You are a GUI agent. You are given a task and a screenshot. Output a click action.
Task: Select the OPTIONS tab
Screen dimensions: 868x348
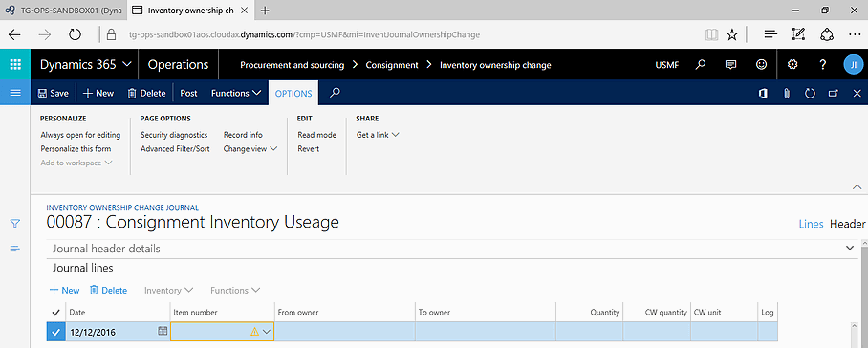pyautogui.click(x=293, y=93)
